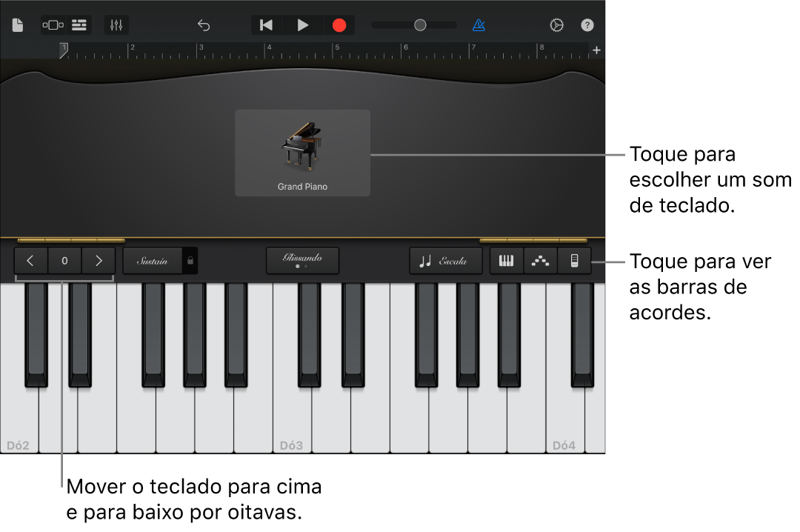This screenshot has height=532, width=800.
Task: Lock the Sustain control
Action: [x=189, y=261]
